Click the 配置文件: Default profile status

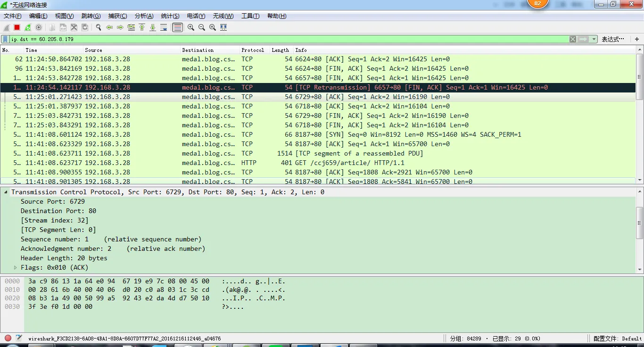pyautogui.click(x=618, y=339)
